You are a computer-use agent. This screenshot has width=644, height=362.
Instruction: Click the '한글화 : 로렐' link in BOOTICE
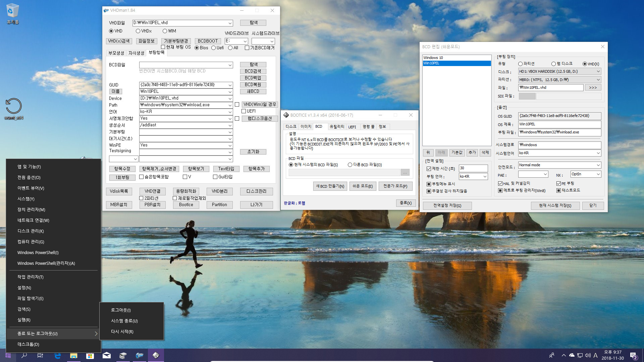(x=294, y=203)
